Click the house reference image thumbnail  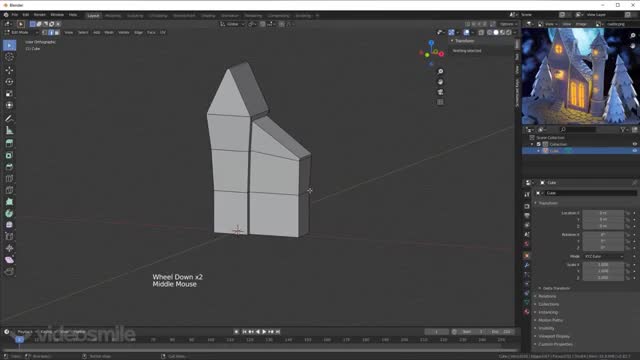coord(580,76)
